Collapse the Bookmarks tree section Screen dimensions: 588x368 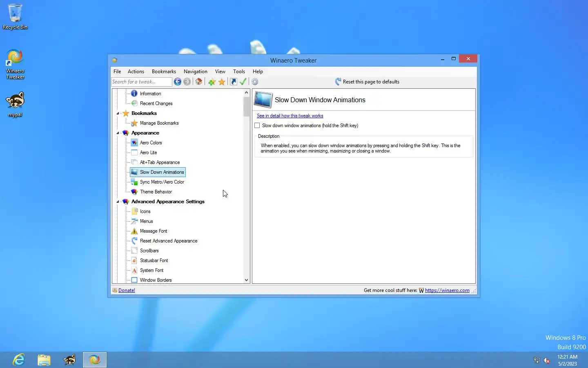point(118,113)
